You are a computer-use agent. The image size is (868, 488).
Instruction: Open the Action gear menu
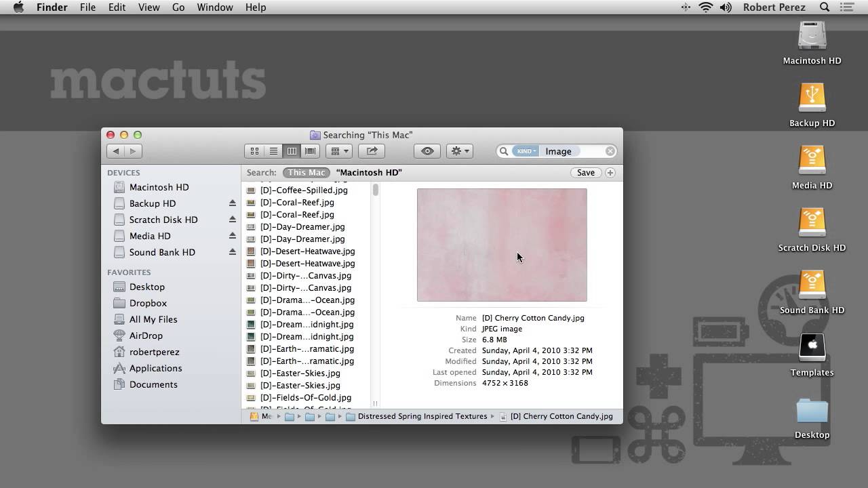(x=459, y=151)
